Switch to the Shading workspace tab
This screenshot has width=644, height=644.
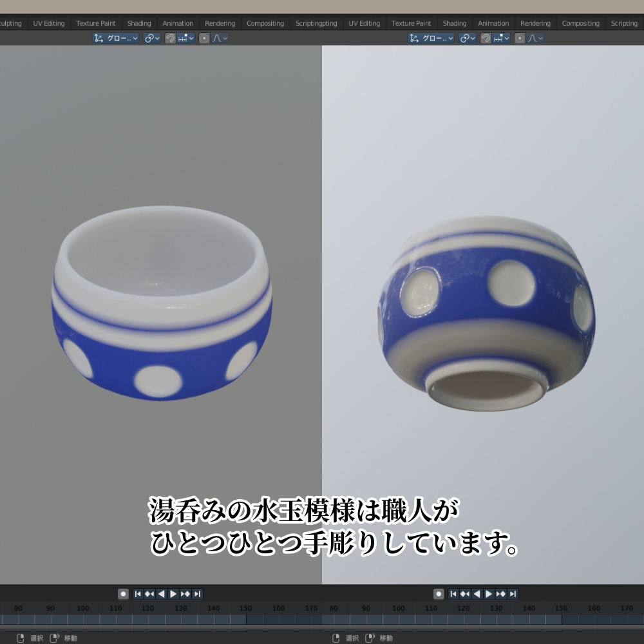pyautogui.click(x=139, y=23)
